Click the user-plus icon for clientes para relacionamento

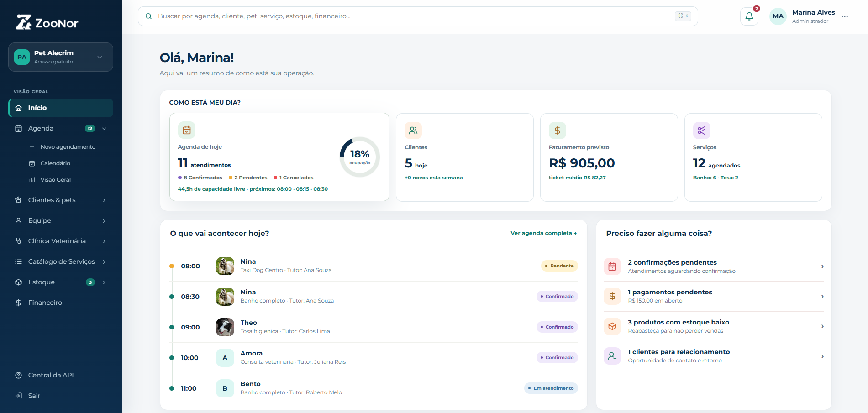[x=612, y=356]
